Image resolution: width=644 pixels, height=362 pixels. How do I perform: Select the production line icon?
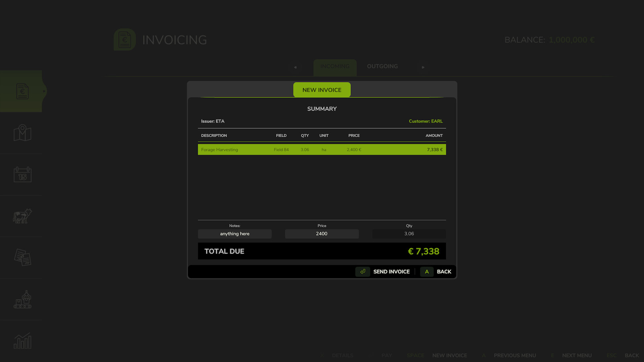point(22,300)
